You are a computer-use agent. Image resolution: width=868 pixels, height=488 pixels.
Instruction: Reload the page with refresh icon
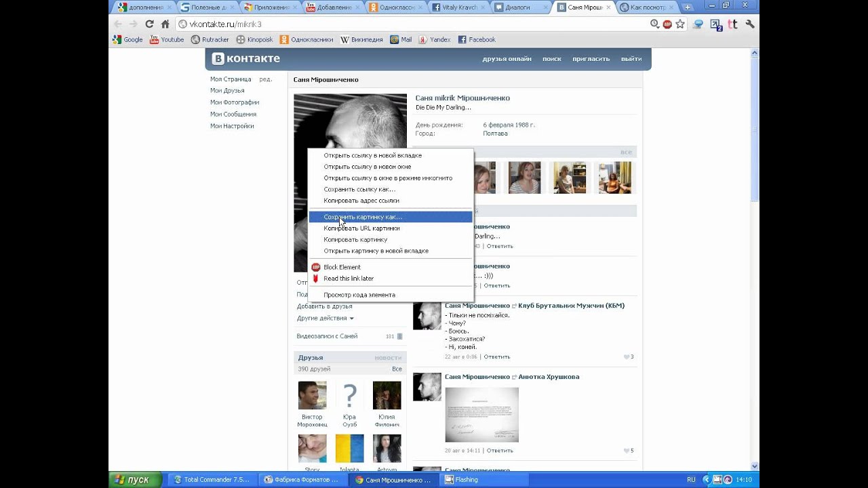coord(149,24)
